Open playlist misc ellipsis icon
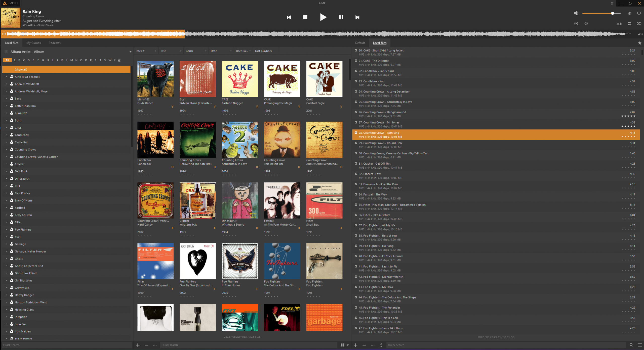This screenshot has height=350, width=644. [373, 345]
